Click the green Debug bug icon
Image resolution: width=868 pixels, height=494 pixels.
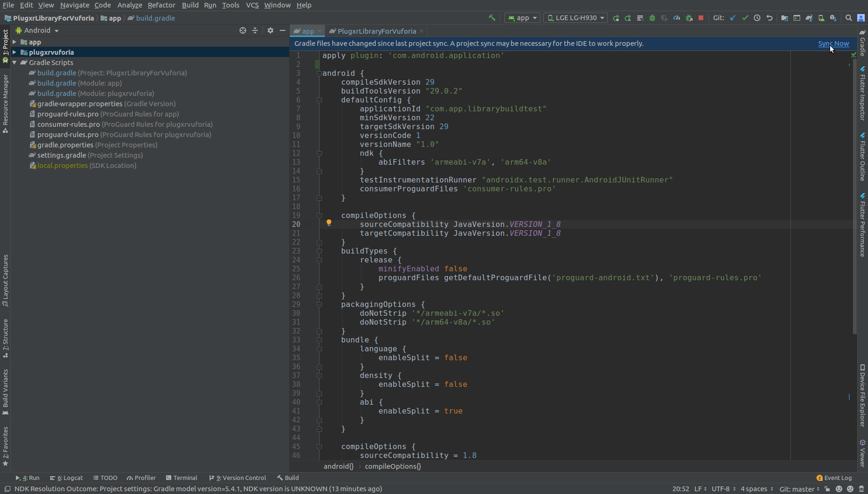tap(652, 18)
